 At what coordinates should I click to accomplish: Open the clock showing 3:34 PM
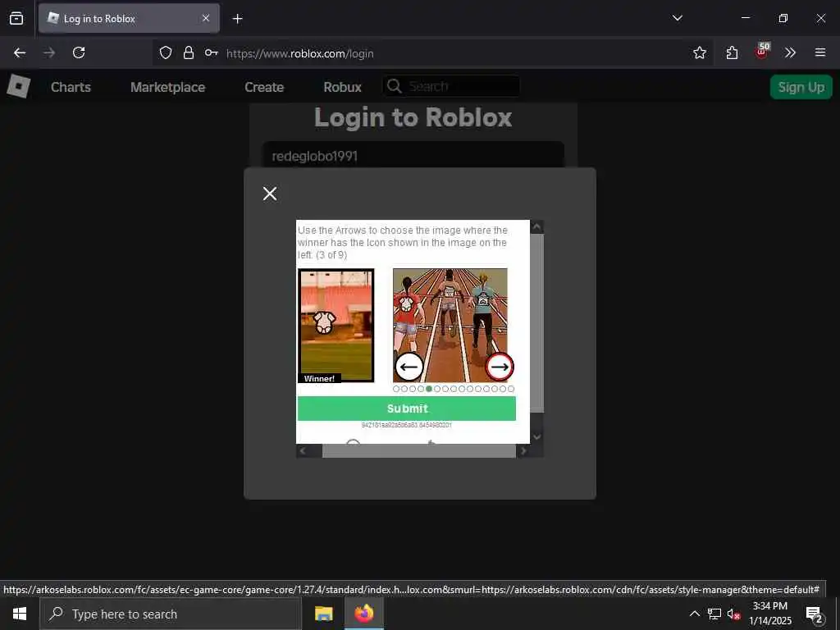click(x=769, y=614)
